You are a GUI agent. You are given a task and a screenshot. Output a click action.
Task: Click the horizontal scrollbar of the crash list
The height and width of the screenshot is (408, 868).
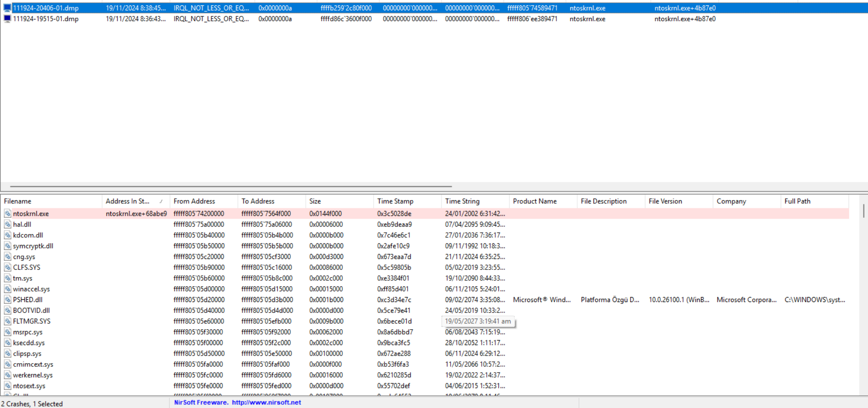coord(231,186)
